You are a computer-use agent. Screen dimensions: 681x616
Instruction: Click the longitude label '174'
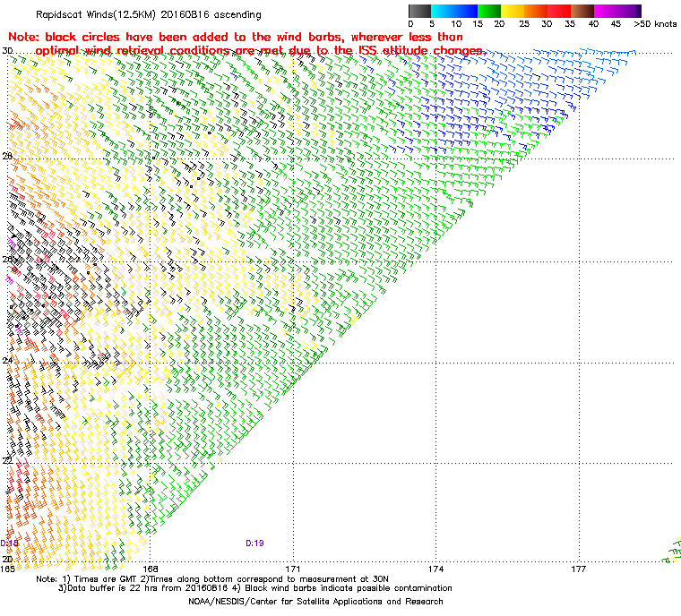pos(436,569)
